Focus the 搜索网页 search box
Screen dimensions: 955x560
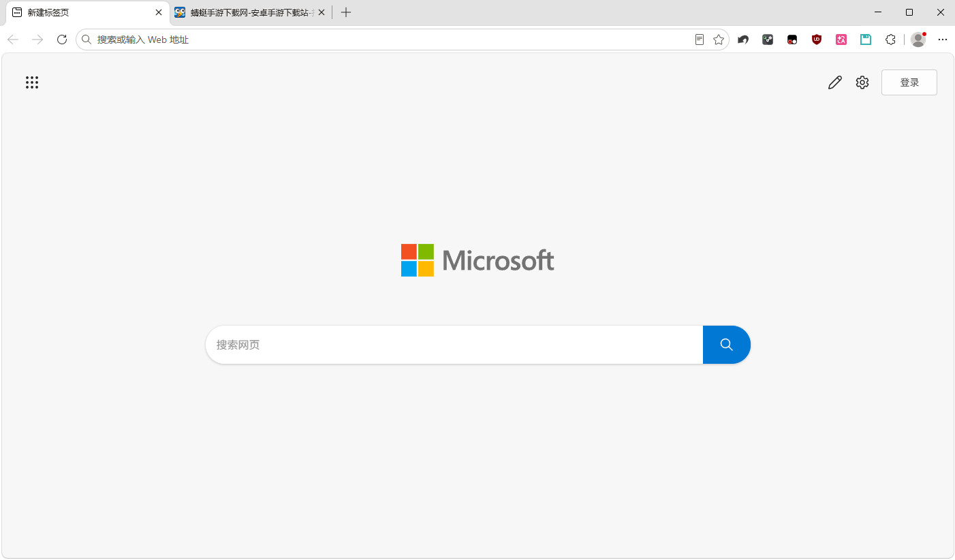pos(454,345)
